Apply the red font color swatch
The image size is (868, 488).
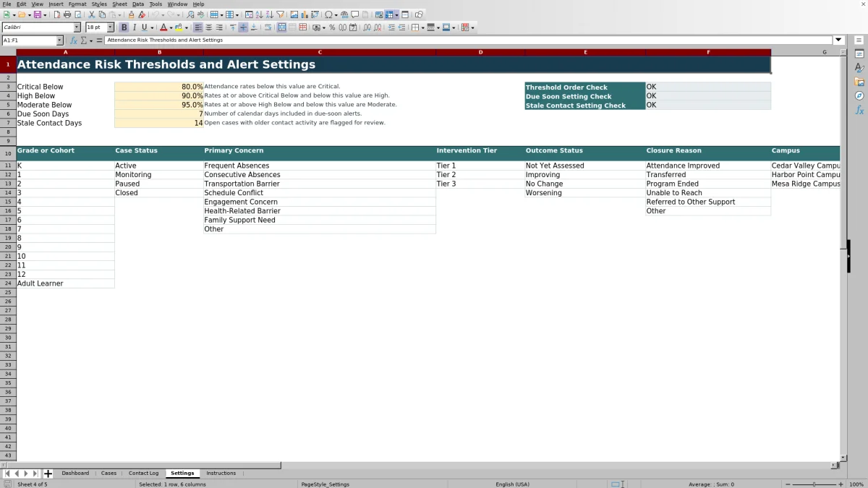coord(162,27)
